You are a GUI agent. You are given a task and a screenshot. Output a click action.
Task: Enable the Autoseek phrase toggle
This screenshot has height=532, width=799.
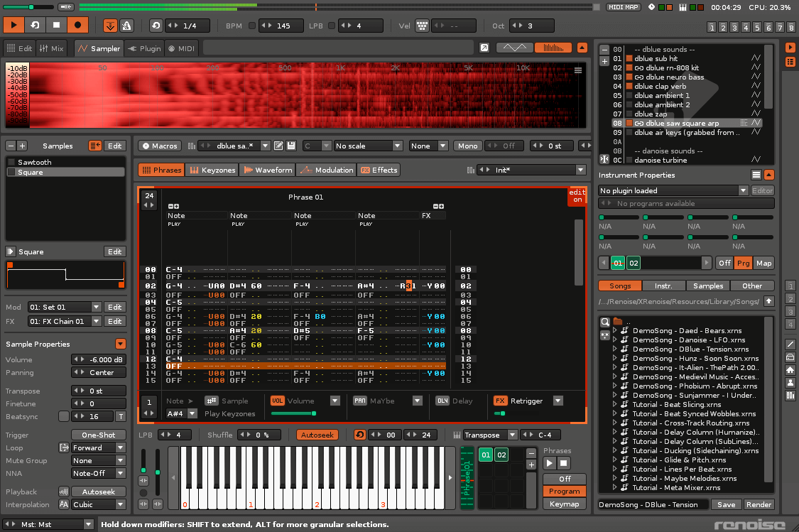click(x=317, y=435)
